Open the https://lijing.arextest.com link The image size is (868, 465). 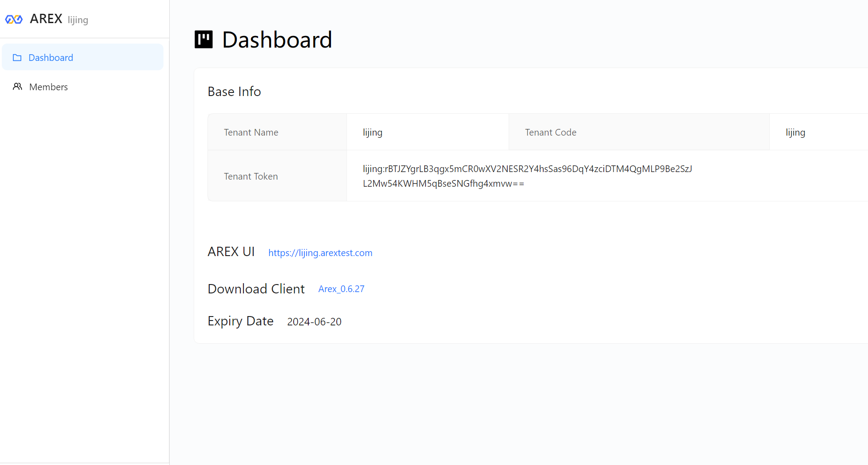[x=320, y=253]
